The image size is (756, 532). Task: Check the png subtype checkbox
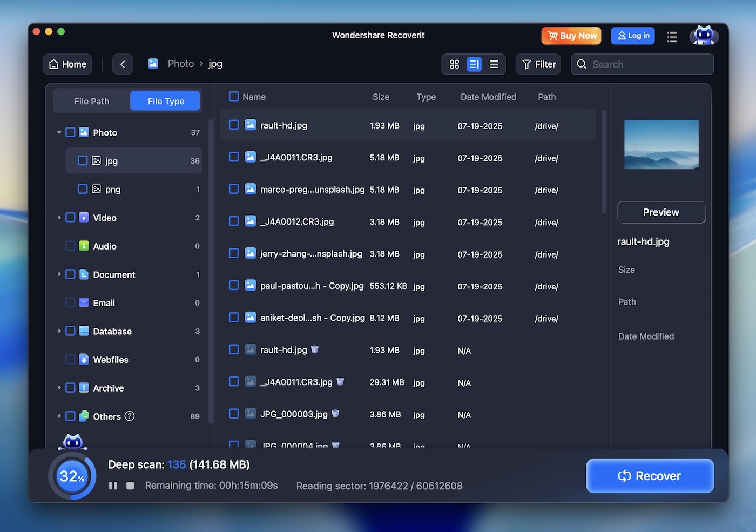click(x=83, y=189)
